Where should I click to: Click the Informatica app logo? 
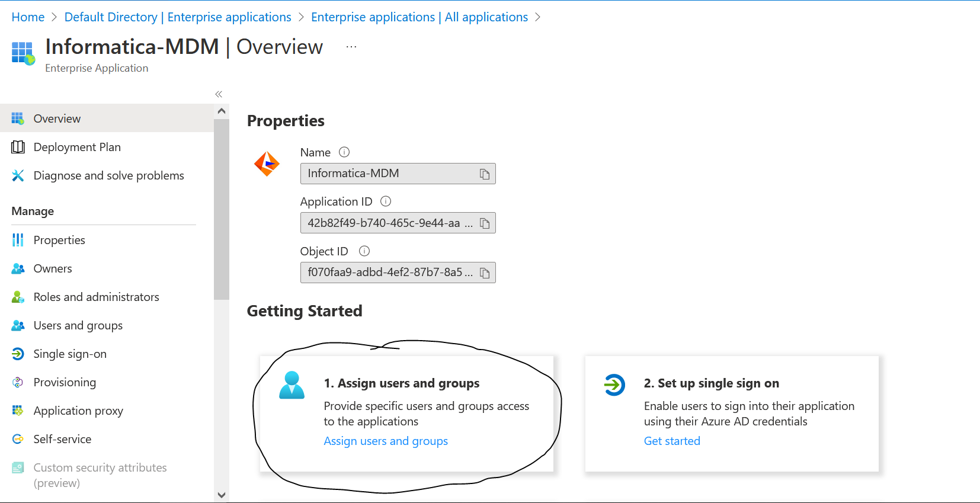click(267, 164)
